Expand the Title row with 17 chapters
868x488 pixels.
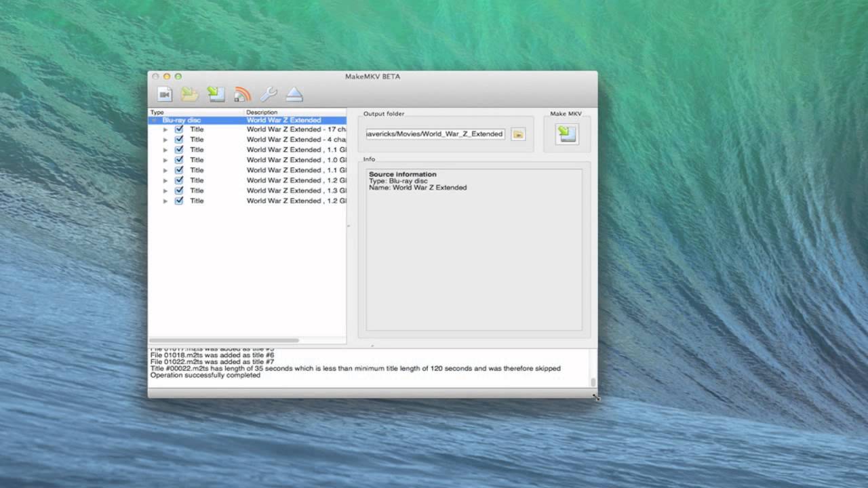165,129
